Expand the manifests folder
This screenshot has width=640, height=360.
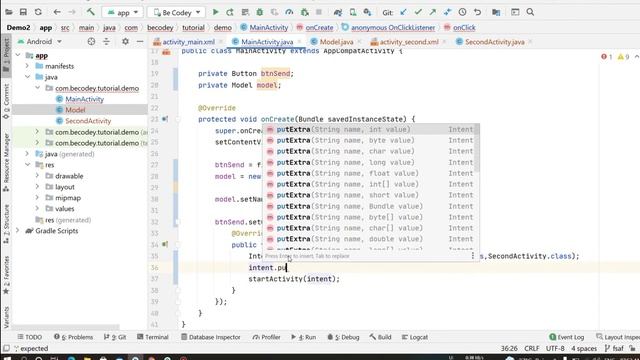click(27, 66)
